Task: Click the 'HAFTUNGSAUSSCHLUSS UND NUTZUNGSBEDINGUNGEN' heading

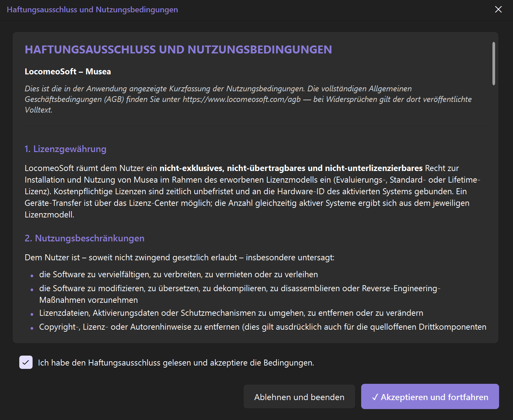Action: pyautogui.click(x=178, y=49)
